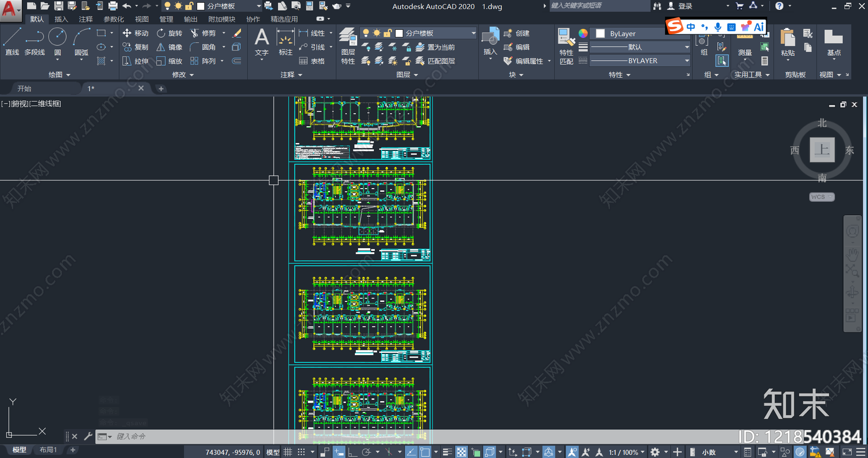Open the 布局1 layout tab
This screenshot has width=868, height=458.
[x=48, y=450]
